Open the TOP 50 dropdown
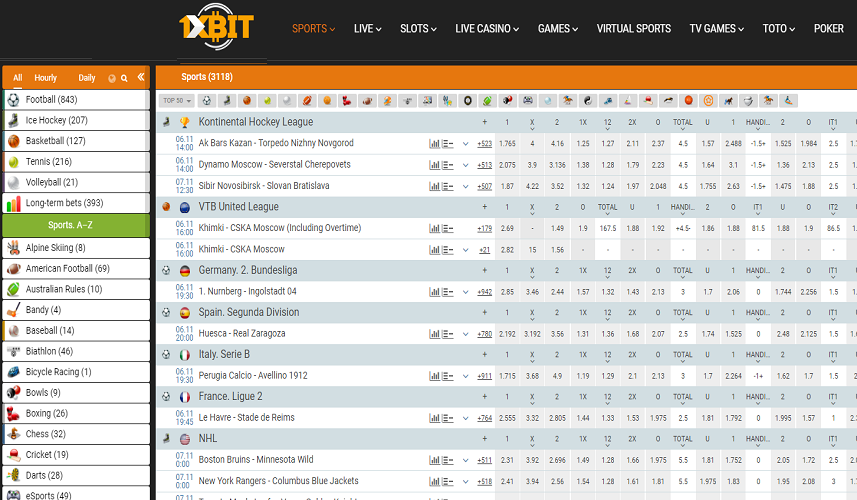 (177, 101)
